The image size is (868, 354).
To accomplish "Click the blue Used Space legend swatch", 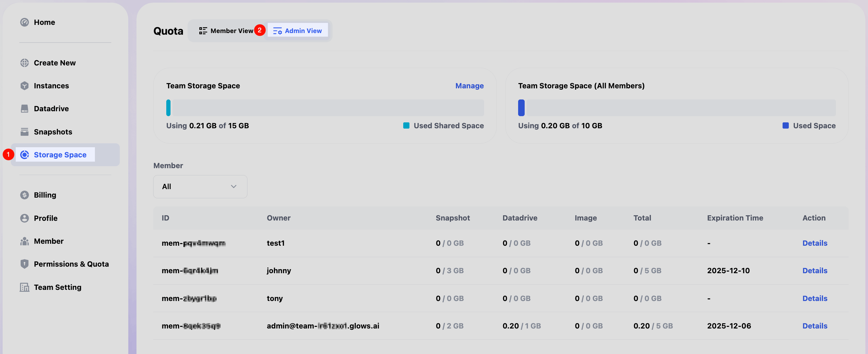I will [785, 126].
